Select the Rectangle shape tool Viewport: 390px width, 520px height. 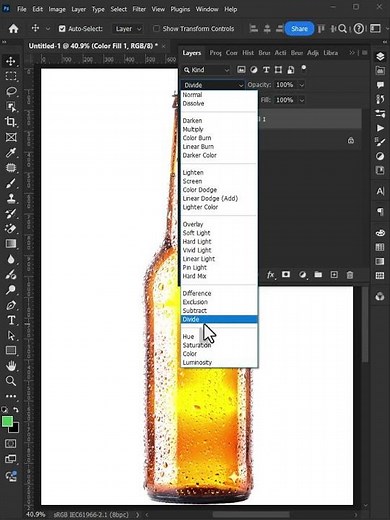click(11, 350)
